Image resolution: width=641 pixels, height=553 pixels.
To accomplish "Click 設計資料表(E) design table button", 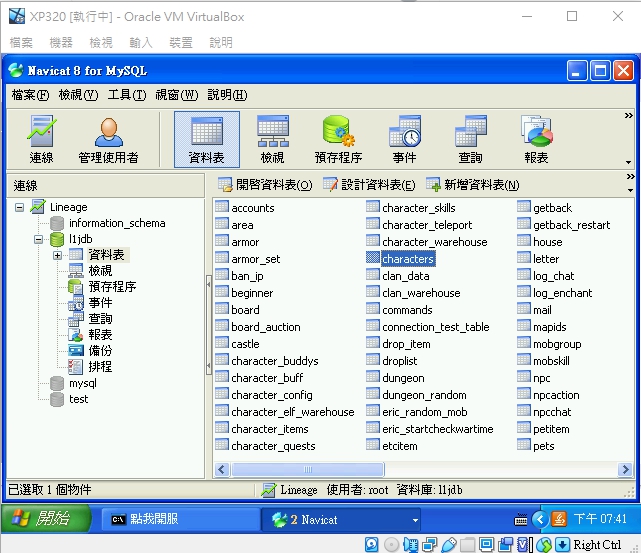I will (x=369, y=185).
